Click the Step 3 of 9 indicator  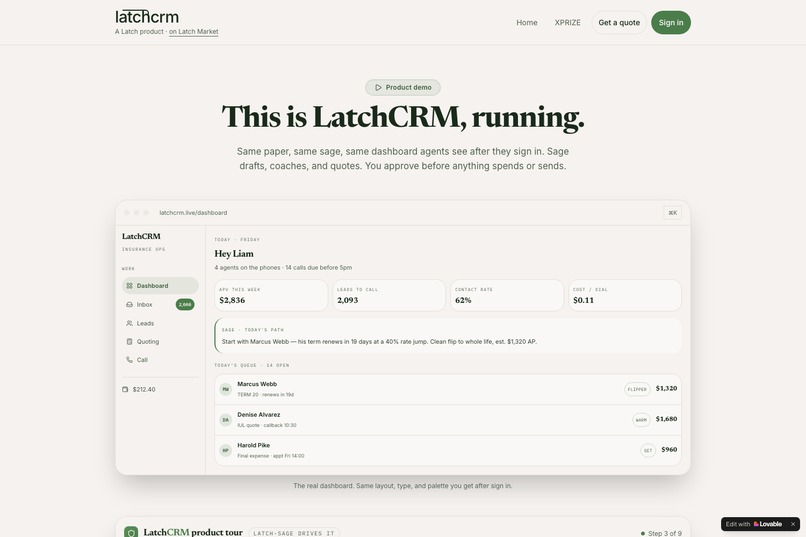[662, 533]
